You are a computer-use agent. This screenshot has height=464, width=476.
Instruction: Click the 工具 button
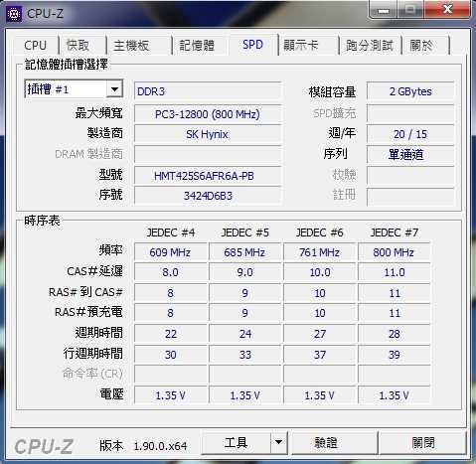pos(236,443)
